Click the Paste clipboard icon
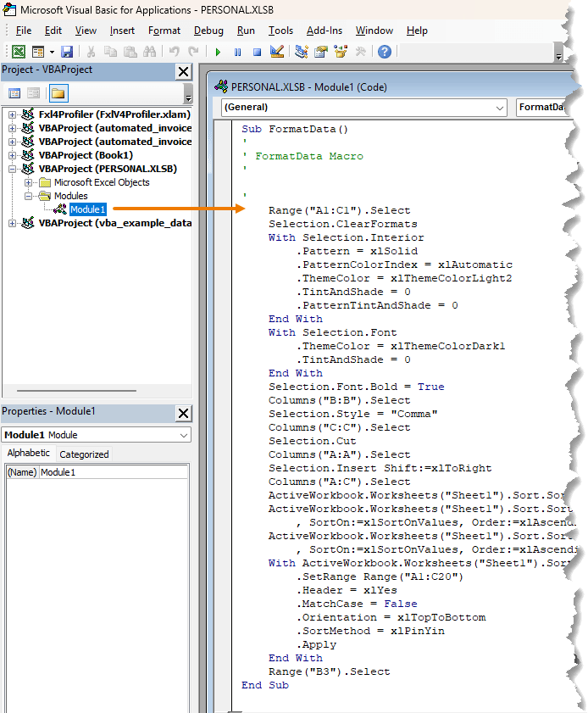This screenshot has width=588, height=713. [x=130, y=52]
